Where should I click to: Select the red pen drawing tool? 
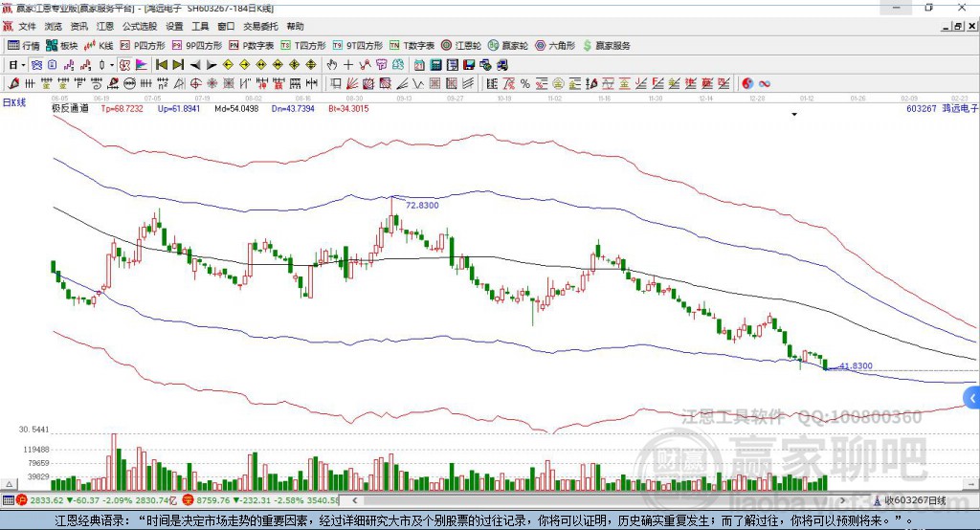point(13,83)
